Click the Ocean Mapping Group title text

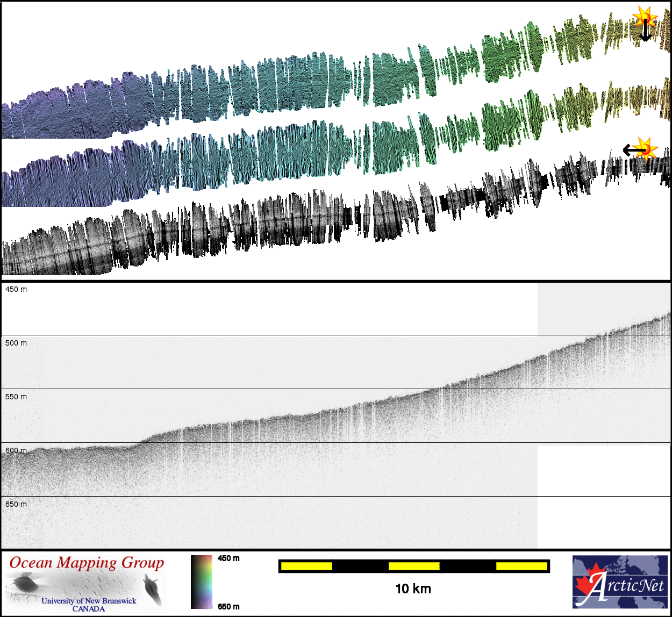coord(87,563)
